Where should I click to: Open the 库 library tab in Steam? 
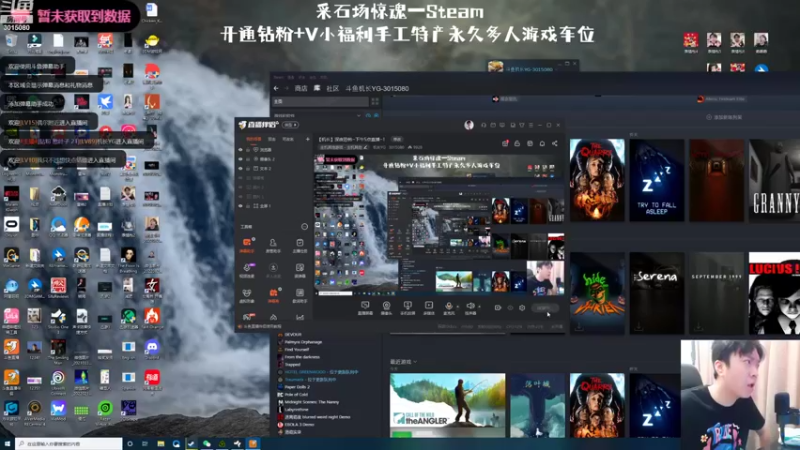coord(317,88)
